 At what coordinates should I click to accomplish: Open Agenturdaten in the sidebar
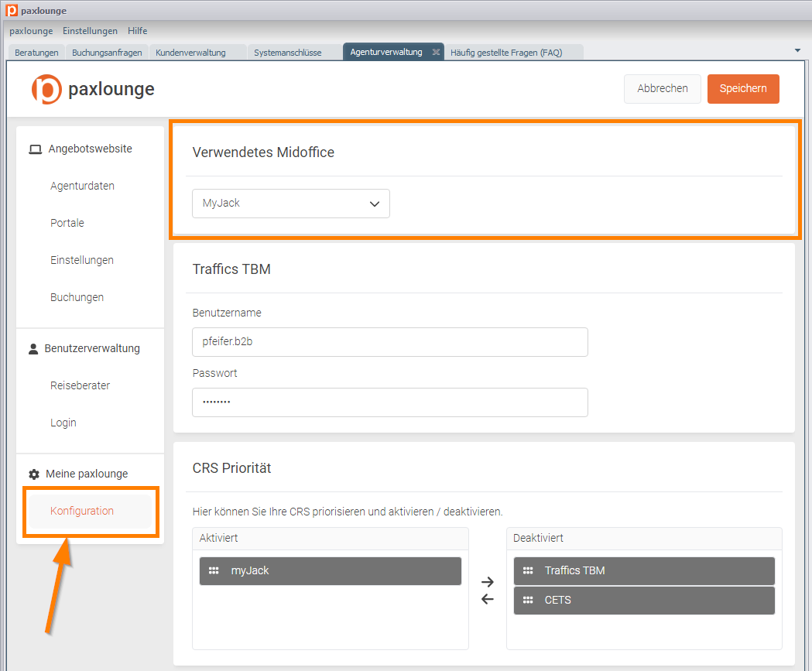coord(82,186)
